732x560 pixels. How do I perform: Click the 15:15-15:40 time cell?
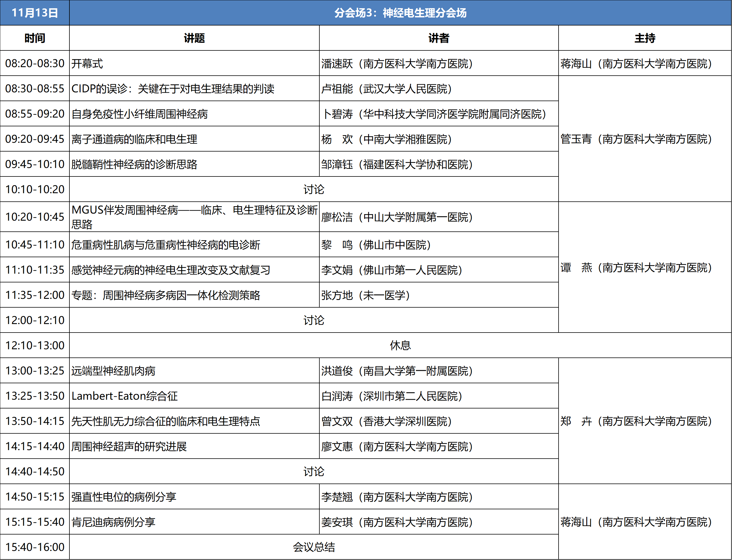35,522
